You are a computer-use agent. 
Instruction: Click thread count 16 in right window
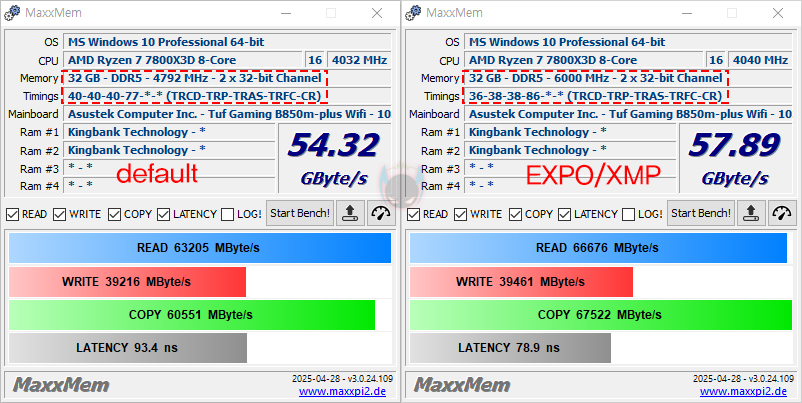click(x=716, y=60)
